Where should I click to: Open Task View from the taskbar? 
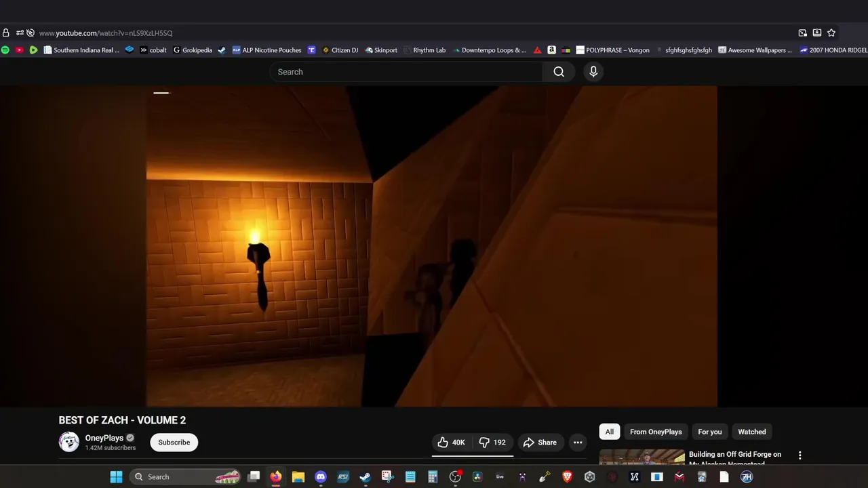click(x=254, y=477)
